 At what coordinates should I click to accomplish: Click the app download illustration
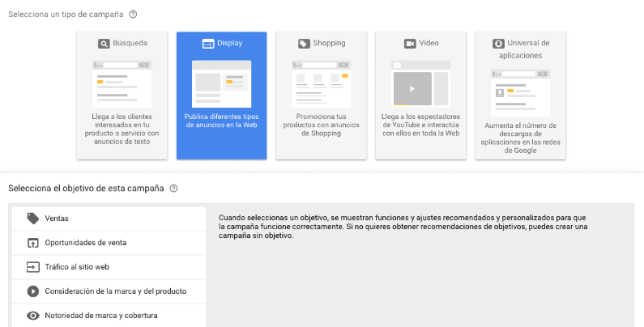(520, 93)
